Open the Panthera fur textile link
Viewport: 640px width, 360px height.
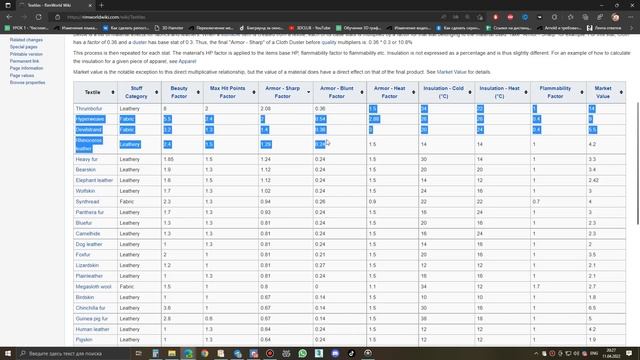pos(90,212)
